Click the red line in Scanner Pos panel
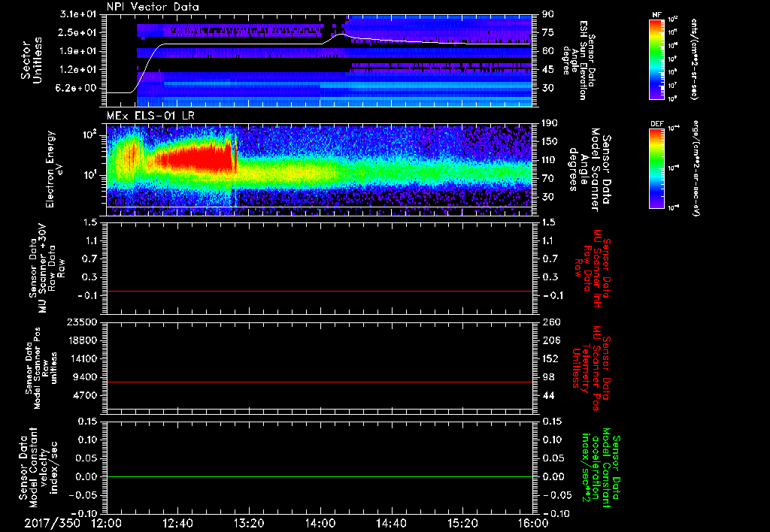 click(320, 382)
